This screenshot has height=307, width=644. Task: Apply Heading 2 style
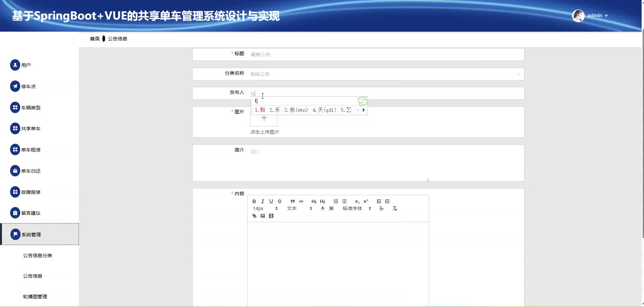click(323, 201)
